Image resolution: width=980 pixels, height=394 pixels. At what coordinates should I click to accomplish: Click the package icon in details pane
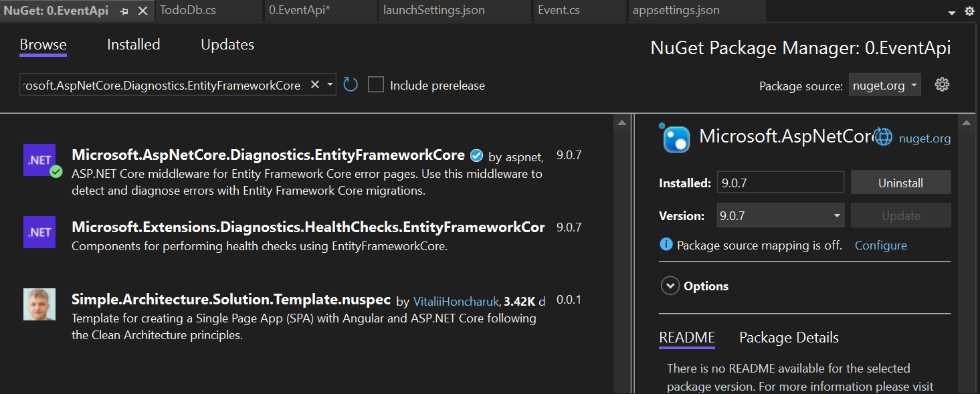pos(676,138)
